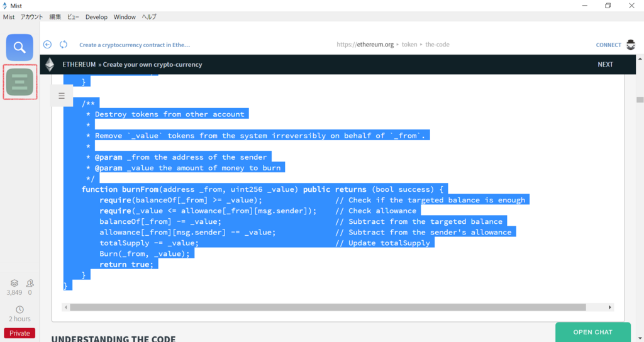Click the 'Remove `_value` tokens from the system' comment
Image resolution: width=644 pixels, height=342 pixels.
[x=260, y=136]
